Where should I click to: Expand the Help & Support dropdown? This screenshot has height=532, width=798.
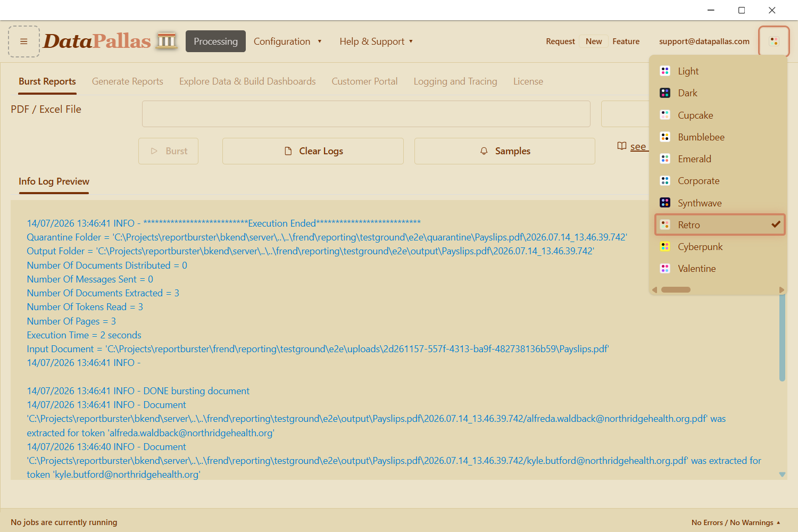click(x=376, y=41)
